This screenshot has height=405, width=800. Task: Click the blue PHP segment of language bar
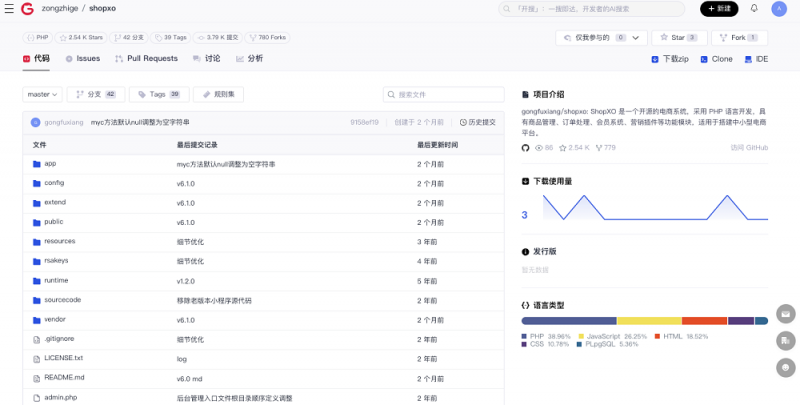[x=569, y=321]
